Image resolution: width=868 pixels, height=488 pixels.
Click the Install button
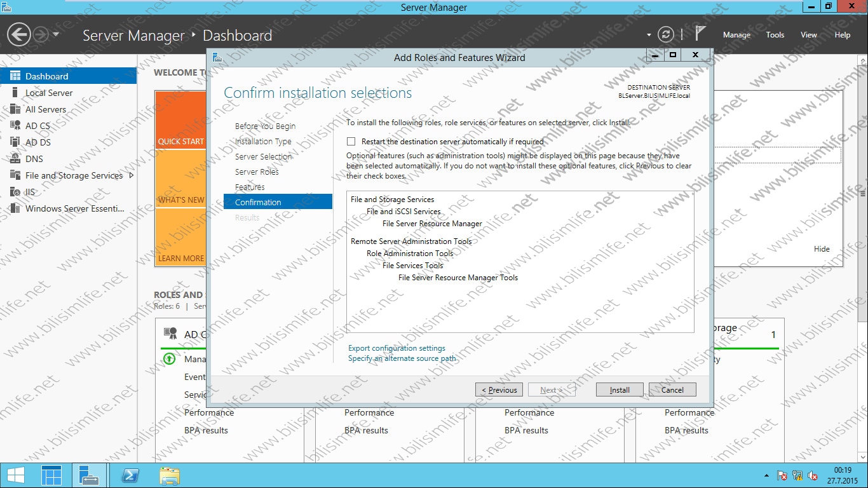[x=620, y=390]
